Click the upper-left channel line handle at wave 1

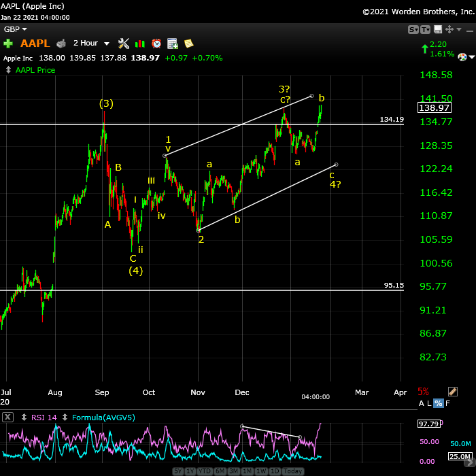[165, 156]
